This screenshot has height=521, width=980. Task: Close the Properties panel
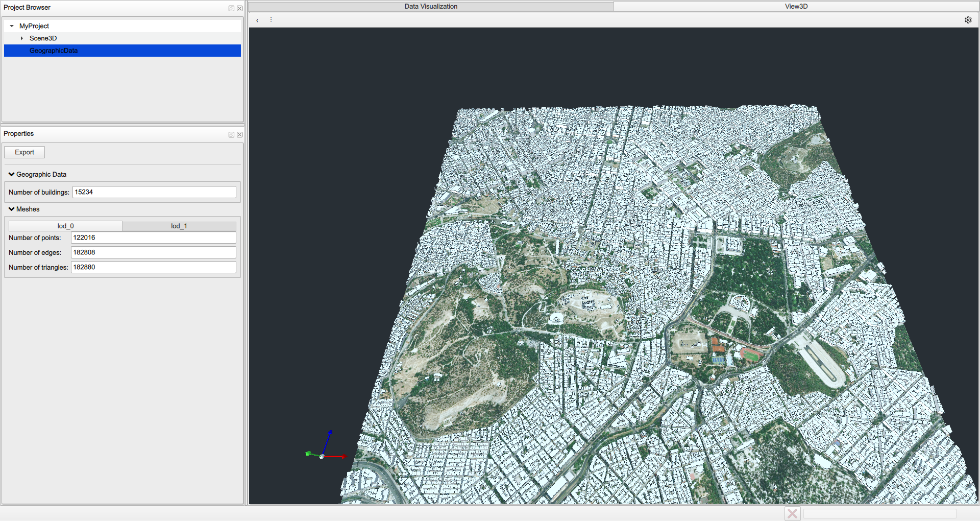click(x=239, y=134)
